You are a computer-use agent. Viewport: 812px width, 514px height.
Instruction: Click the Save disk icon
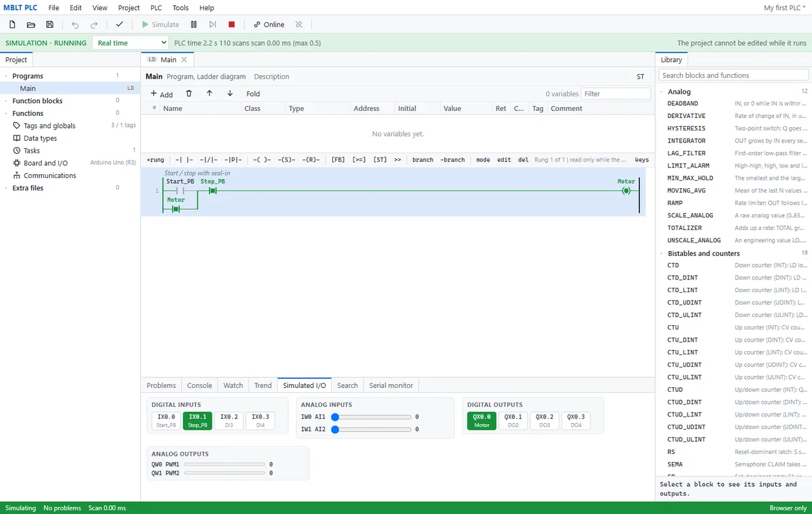50,25
